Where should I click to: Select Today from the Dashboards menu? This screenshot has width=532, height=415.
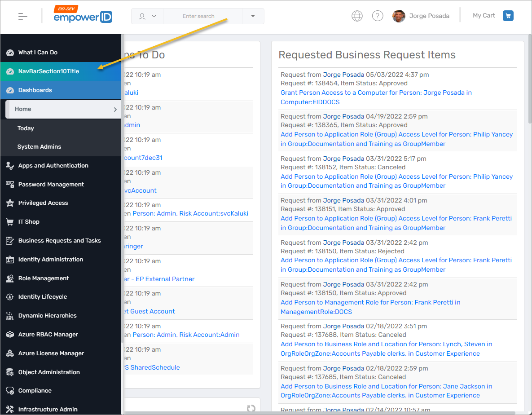coord(26,128)
